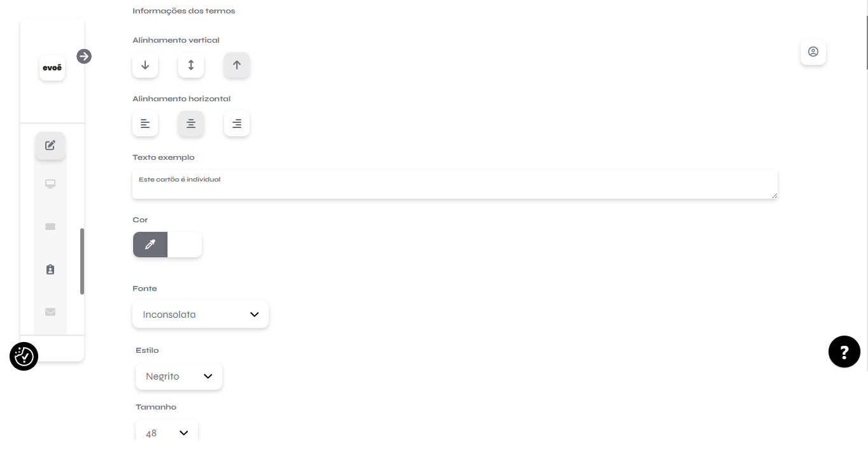Open the monitor icon in sidebar

click(x=50, y=184)
